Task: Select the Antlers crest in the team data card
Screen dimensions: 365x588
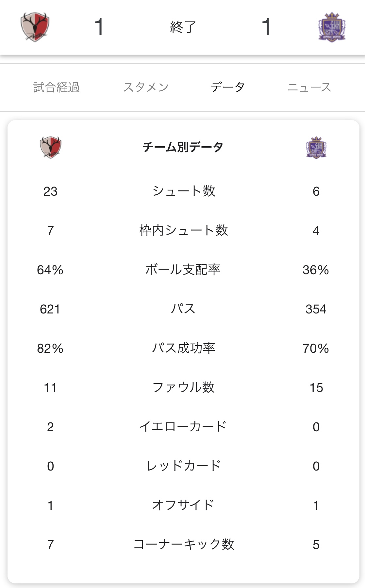Action: [51, 147]
